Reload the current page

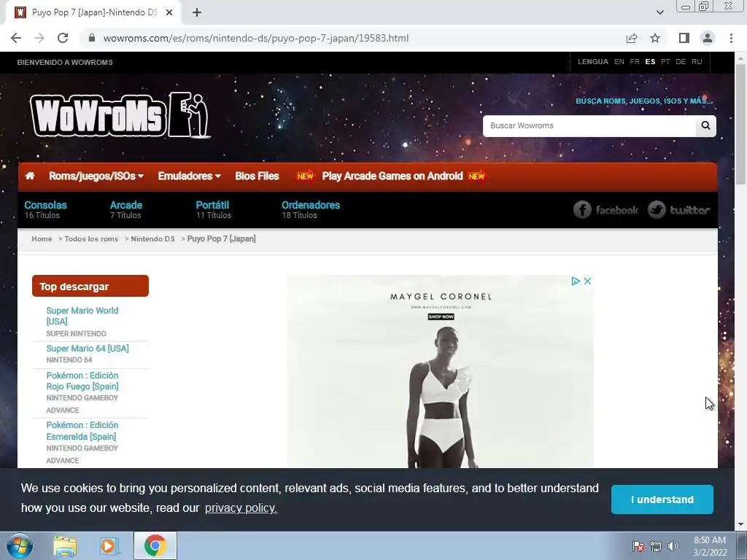coord(63,38)
